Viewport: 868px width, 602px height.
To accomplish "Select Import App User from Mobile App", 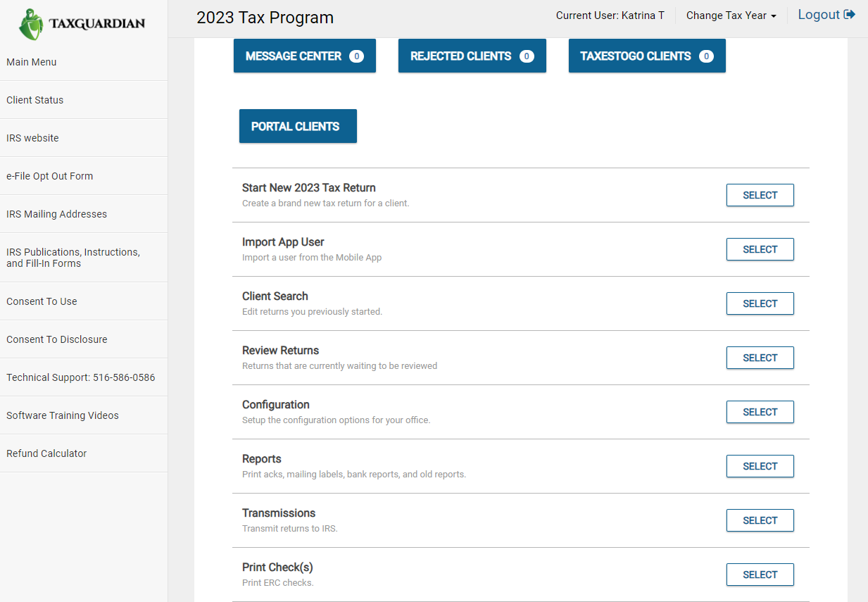I will pyautogui.click(x=760, y=249).
